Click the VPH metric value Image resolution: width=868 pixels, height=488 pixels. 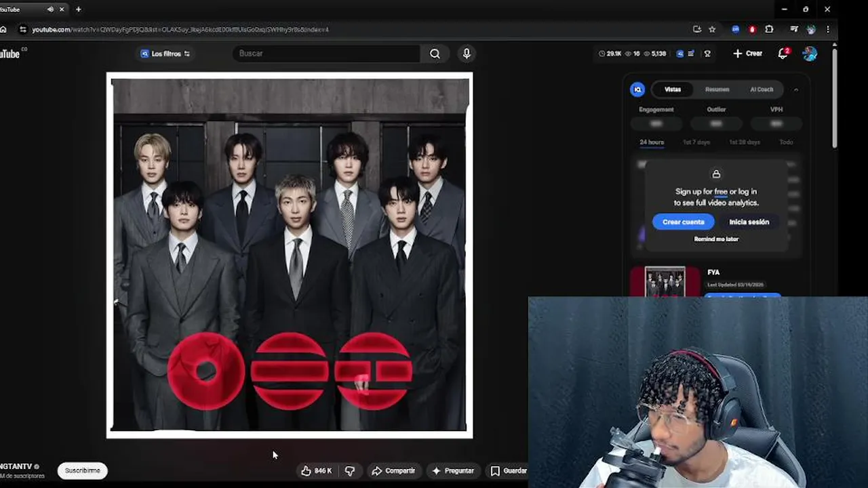[776, 124]
